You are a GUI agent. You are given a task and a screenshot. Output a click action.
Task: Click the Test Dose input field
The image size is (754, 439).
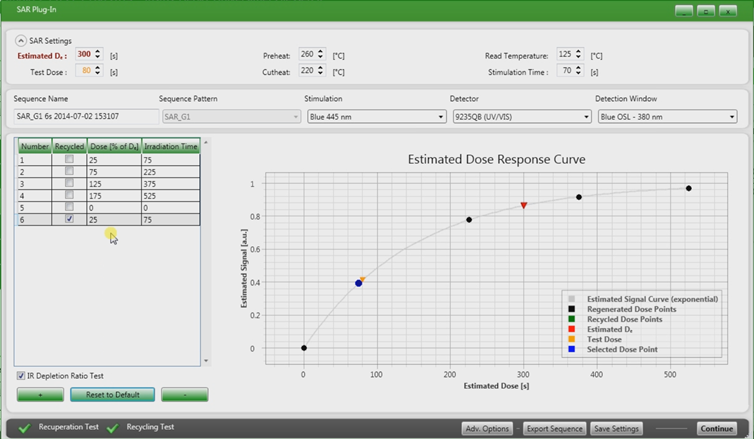pos(85,71)
